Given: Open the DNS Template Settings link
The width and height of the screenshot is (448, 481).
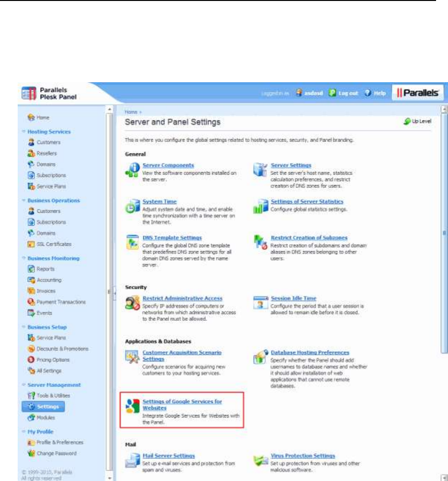Looking at the screenshot, I should coord(172,238).
